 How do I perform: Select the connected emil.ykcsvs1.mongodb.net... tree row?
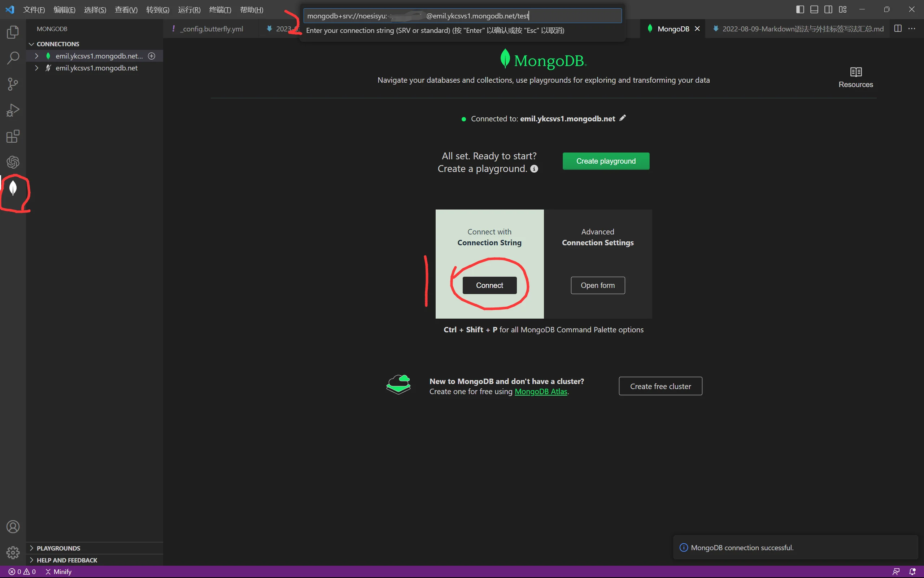(95, 56)
